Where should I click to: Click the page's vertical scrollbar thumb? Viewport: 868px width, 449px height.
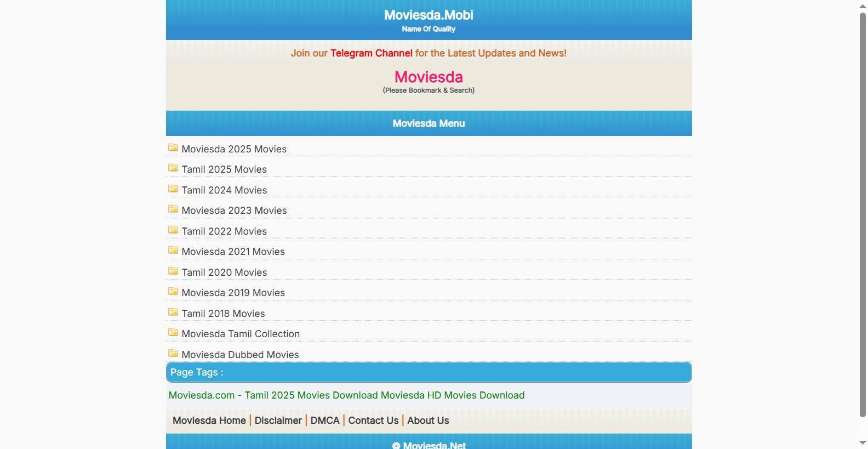[863, 214]
